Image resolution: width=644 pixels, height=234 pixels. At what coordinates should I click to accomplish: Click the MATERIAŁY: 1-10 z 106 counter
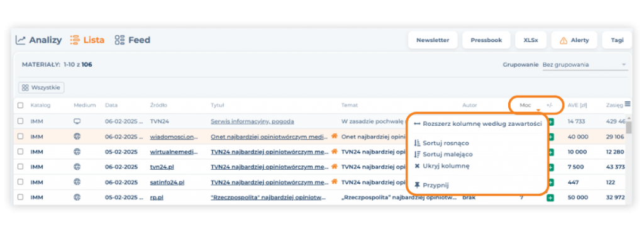point(57,64)
